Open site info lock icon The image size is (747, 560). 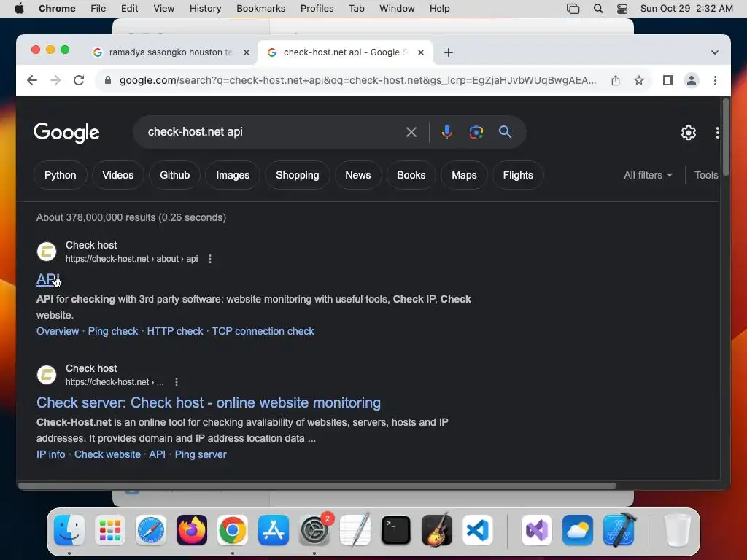point(108,80)
